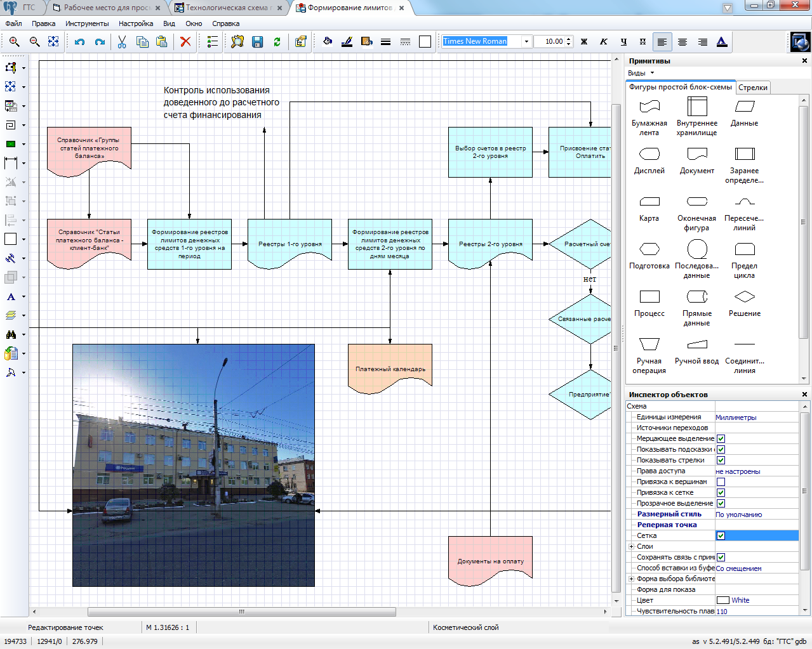Viewport: 812px width, 649px height.
Task: Click the red X delete icon
Action: (x=185, y=42)
